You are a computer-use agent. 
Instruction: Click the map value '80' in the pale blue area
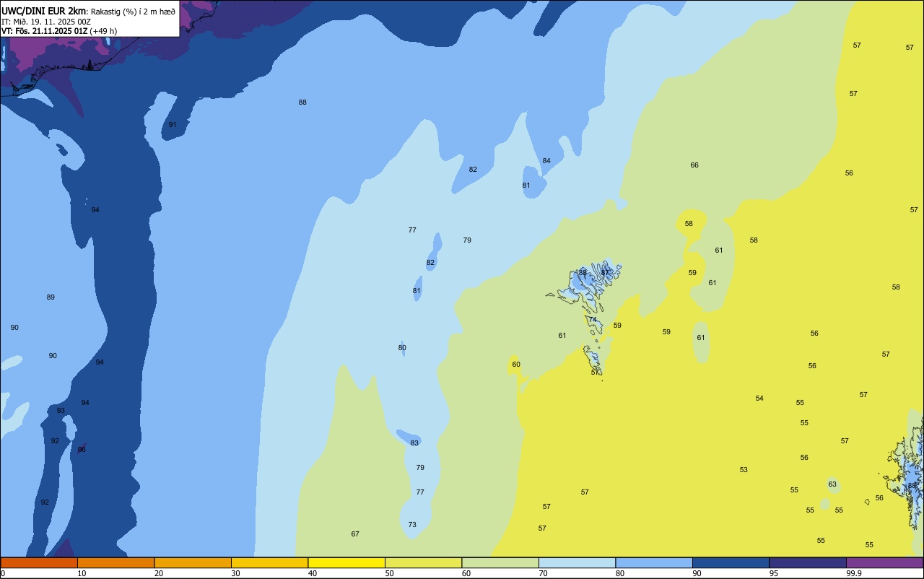click(402, 348)
